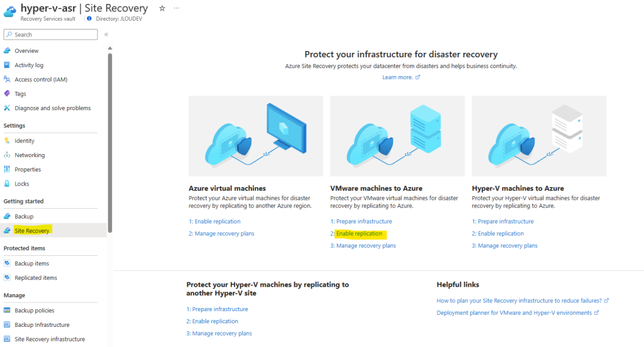This screenshot has height=347, width=644.
Task: Click the directory info icon beside JLOUDEV
Action: [89, 18]
